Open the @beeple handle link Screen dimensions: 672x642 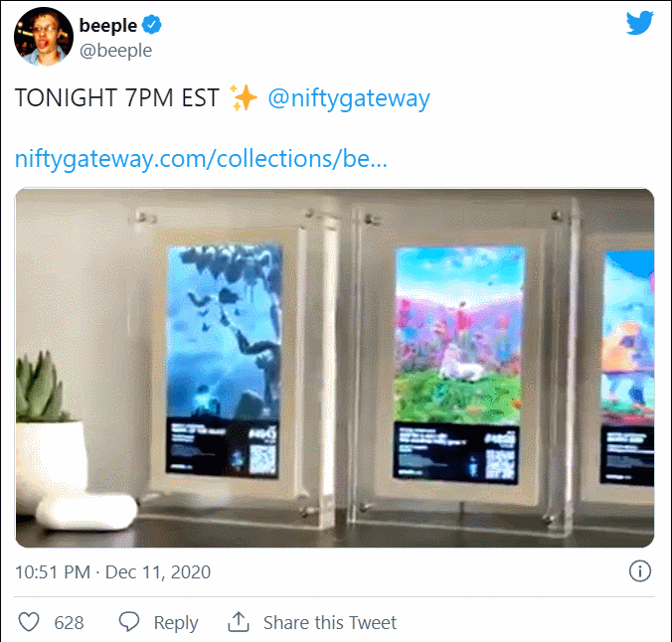pyautogui.click(x=115, y=51)
